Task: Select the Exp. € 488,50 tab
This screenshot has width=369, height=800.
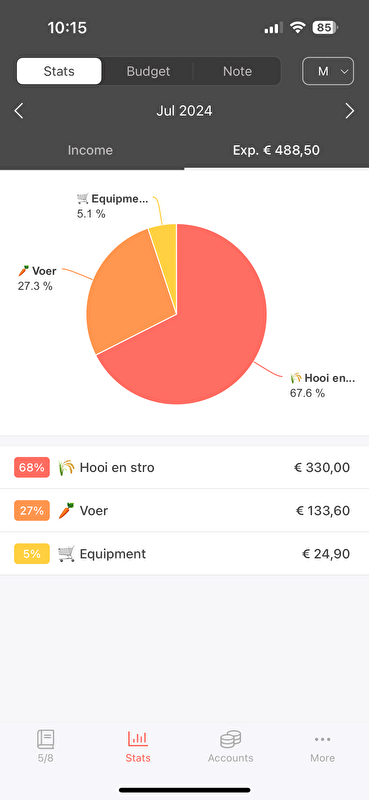Action: coord(277,150)
